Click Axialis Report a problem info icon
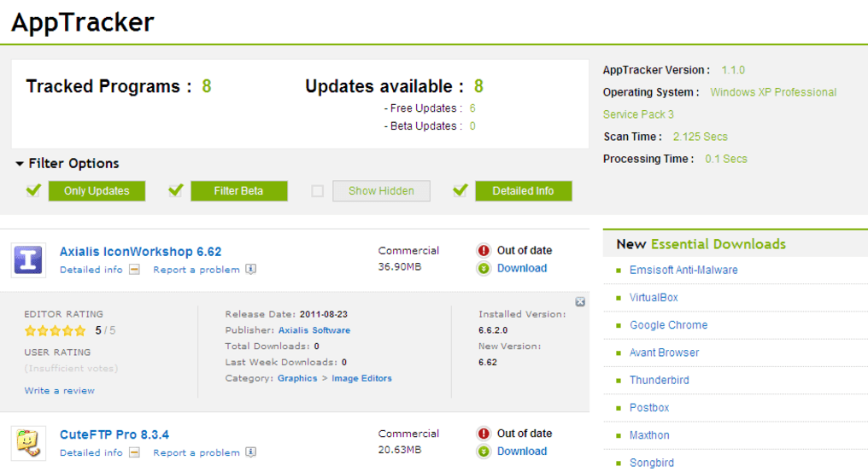 click(x=251, y=270)
